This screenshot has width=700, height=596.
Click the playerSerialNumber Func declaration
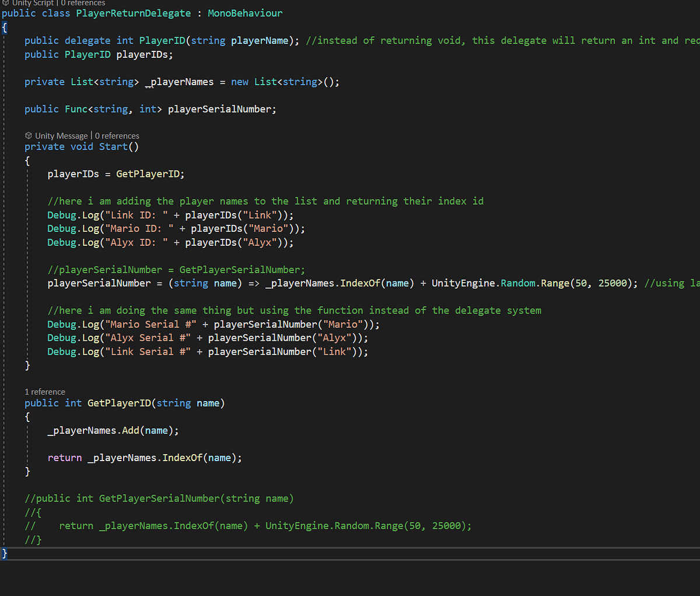(x=222, y=109)
